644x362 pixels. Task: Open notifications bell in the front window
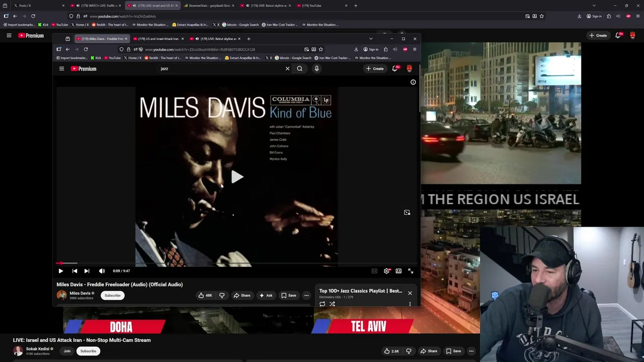click(395, 68)
